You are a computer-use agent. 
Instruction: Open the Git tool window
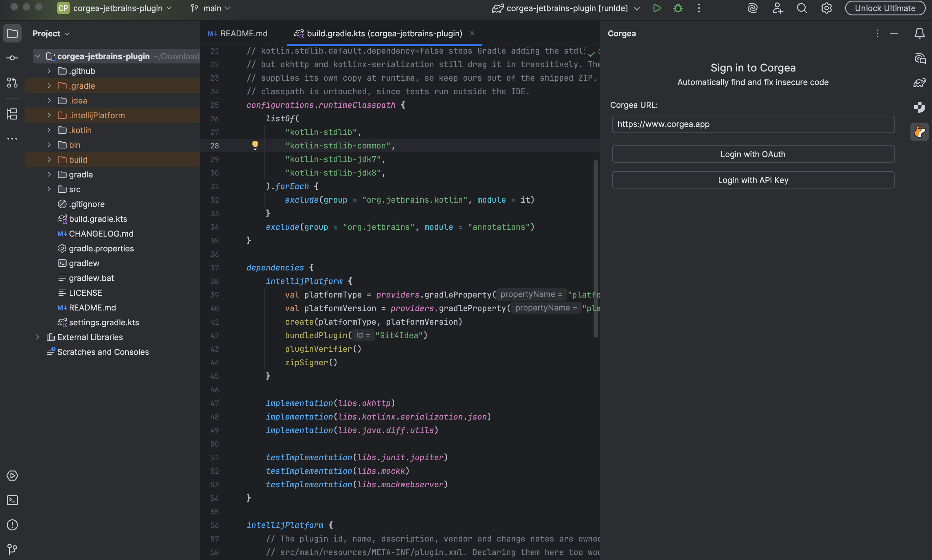(x=12, y=549)
